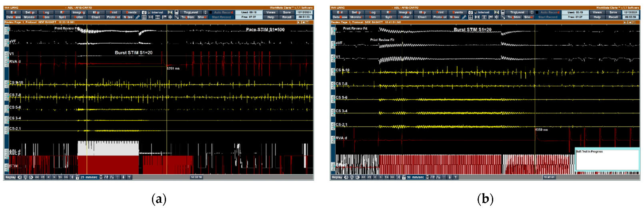Click the 10:33:18 time marker on the scrollbar
The image size is (644, 208).
196,177
